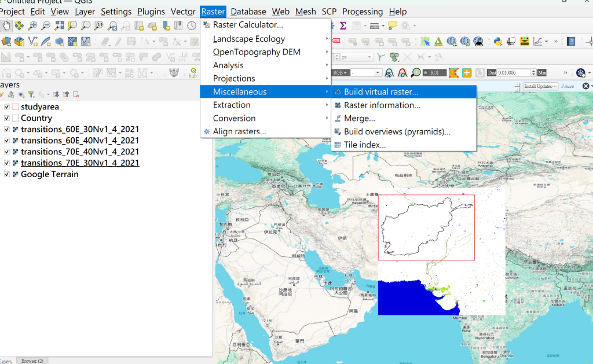
Task: Click the New Shapefile Layer icon
Action: click(33, 41)
